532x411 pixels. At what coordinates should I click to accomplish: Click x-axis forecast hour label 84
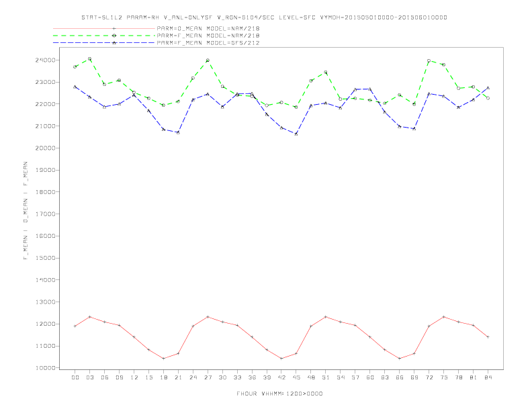point(488,377)
